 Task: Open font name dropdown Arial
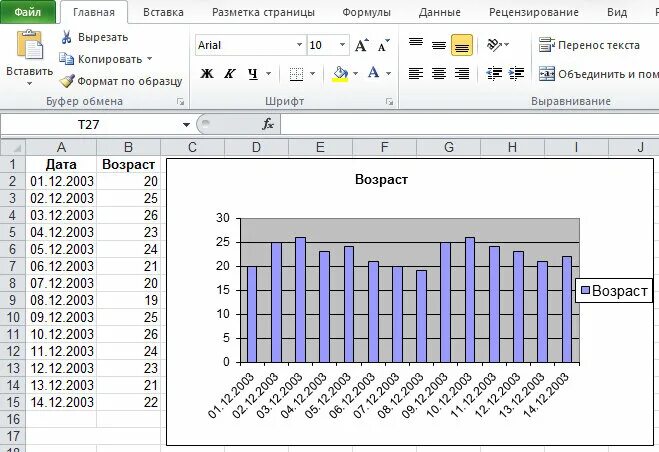(299, 45)
